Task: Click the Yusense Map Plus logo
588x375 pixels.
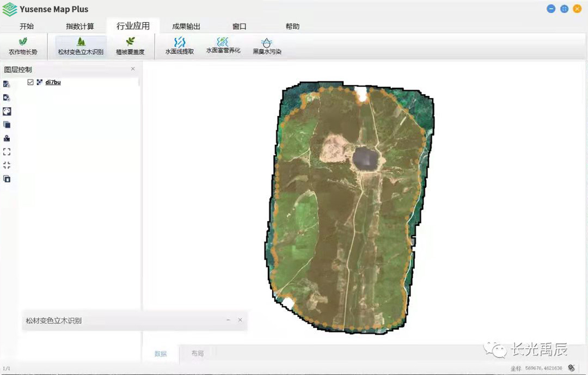Action: (x=10, y=9)
